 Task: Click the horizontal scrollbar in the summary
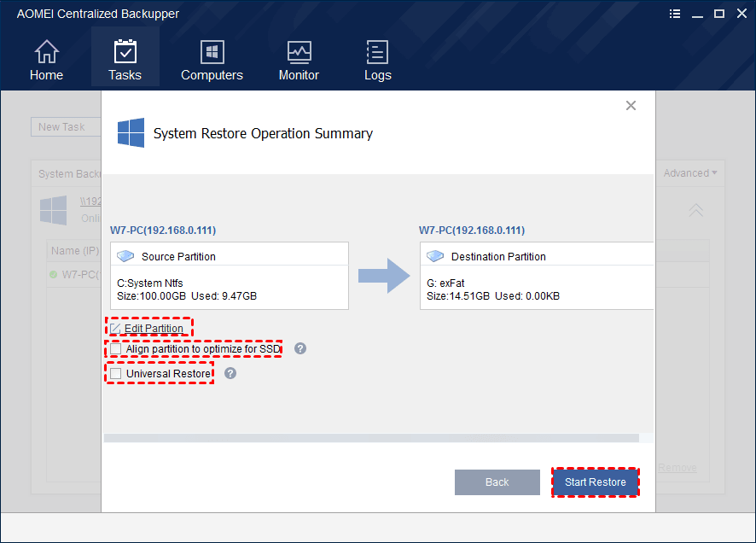coord(371,438)
